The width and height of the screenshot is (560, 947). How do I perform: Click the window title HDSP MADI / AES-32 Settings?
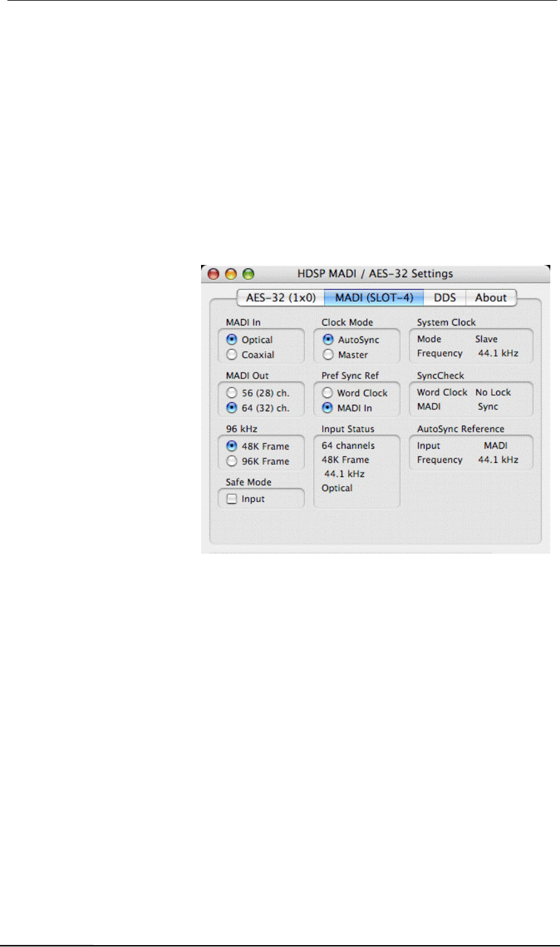[375, 273]
